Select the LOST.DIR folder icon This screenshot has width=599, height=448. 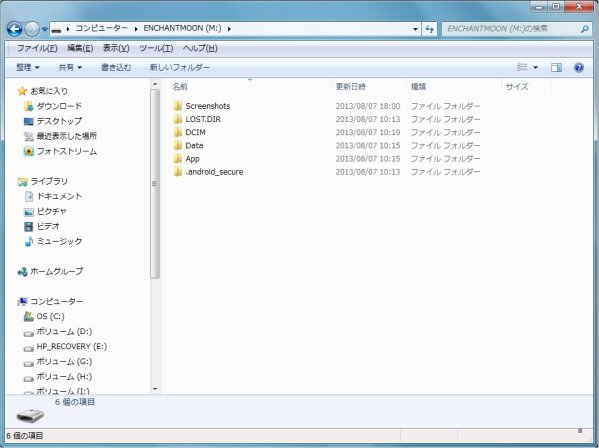pyautogui.click(x=178, y=119)
